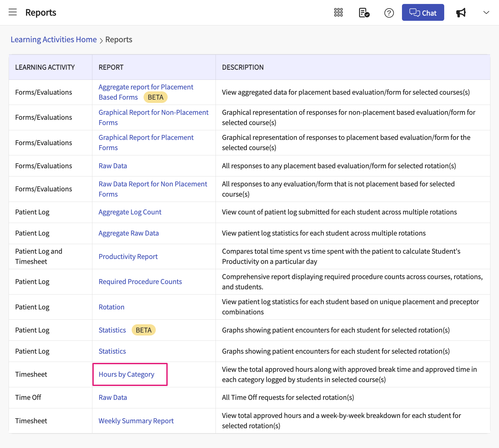499x448 pixels.
Task: Open the non-beta Statistics report link
Action: pyautogui.click(x=112, y=351)
